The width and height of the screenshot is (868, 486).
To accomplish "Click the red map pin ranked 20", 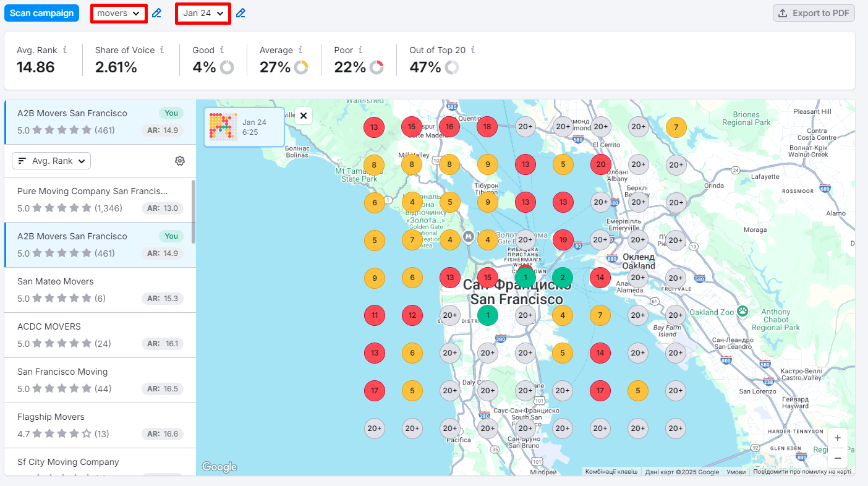I will point(600,164).
